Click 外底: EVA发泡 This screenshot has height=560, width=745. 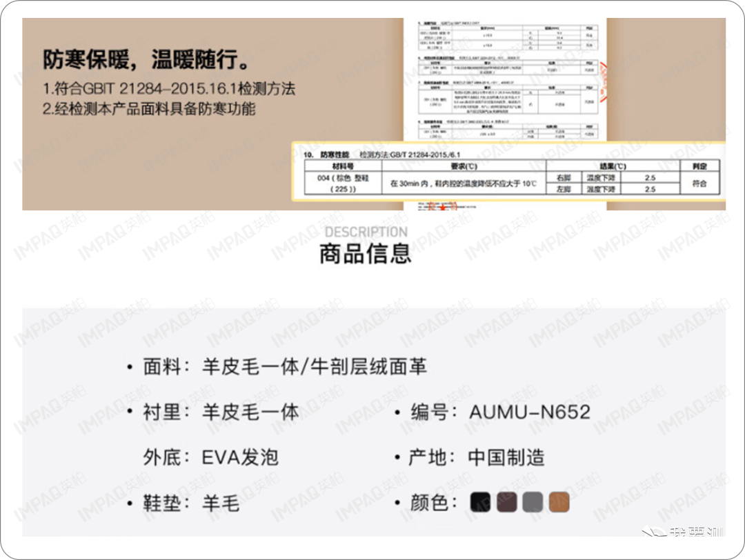211,457
